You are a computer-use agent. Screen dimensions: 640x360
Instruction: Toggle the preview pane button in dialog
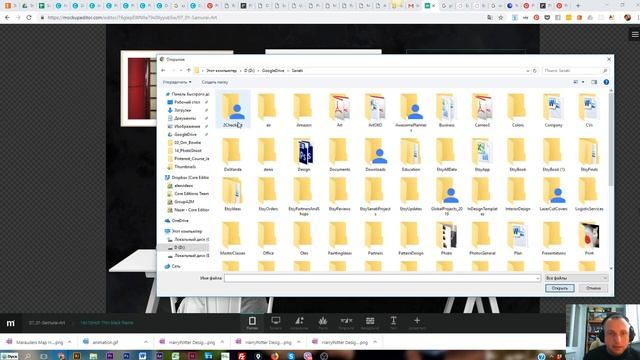594,82
